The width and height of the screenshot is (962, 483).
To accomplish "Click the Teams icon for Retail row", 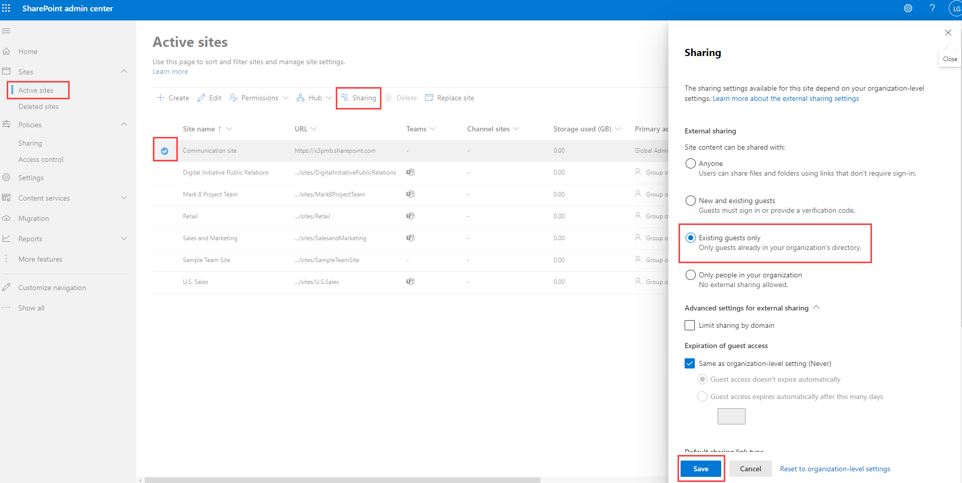I will 410,216.
